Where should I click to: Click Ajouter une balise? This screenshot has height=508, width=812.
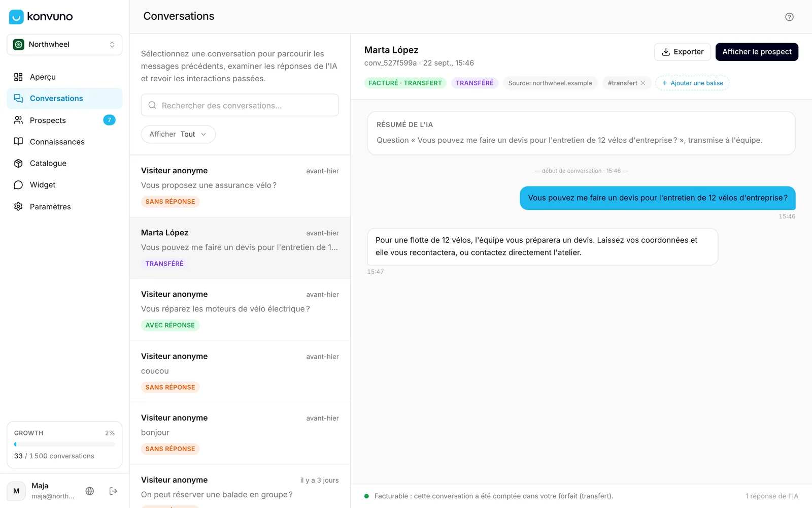[x=692, y=83]
